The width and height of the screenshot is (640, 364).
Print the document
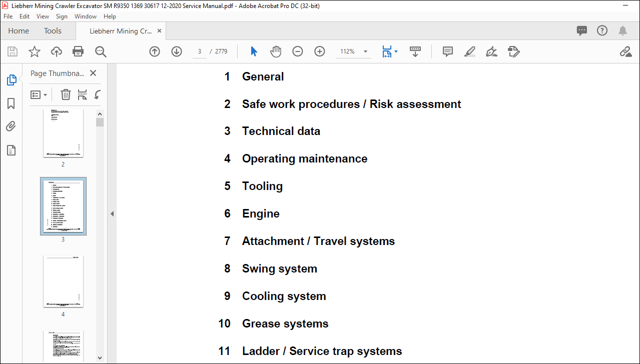78,51
